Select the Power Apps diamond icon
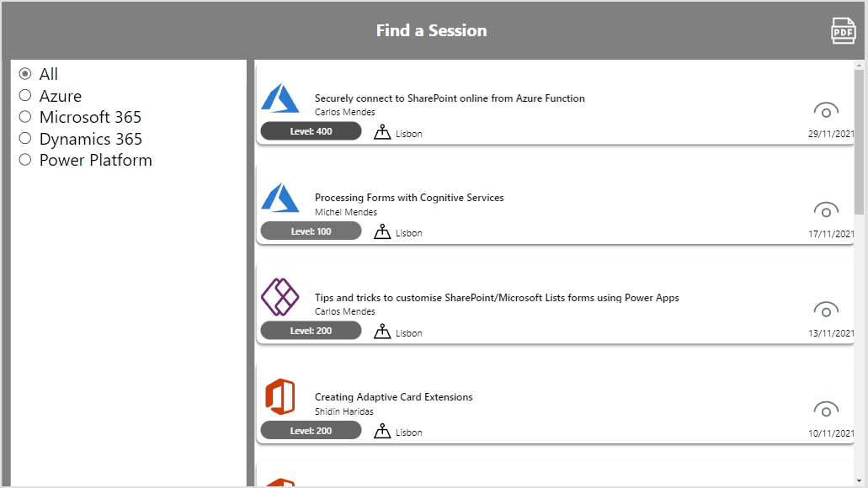Viewport: 868px width, 488px height. click(x=280, y=298)
